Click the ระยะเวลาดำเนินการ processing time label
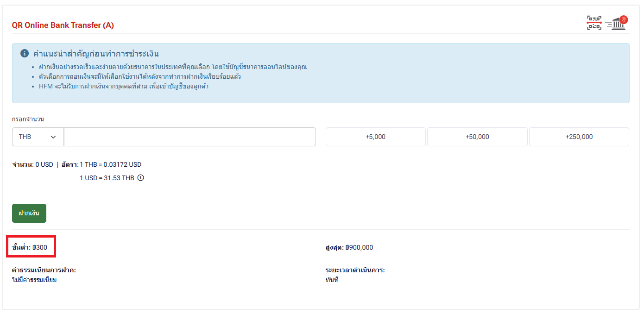644x314 pixels. pyautogui.click(x=355, y=270)
